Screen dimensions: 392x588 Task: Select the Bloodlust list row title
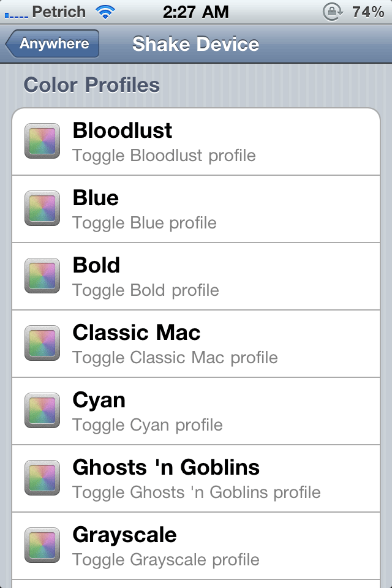(x=123, y=130)
